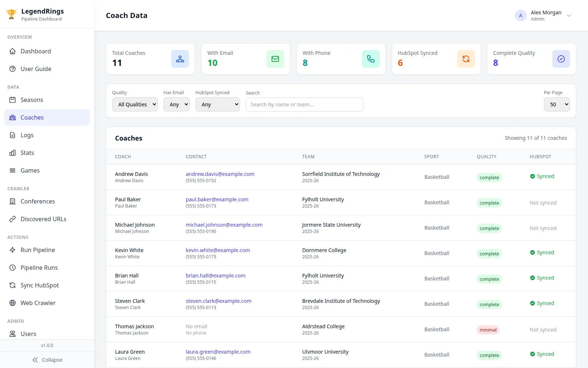Open andrew.davis@example.com email link
This screenshot has width=588, height=368.
pyautogui.click(x=220, y=174)
